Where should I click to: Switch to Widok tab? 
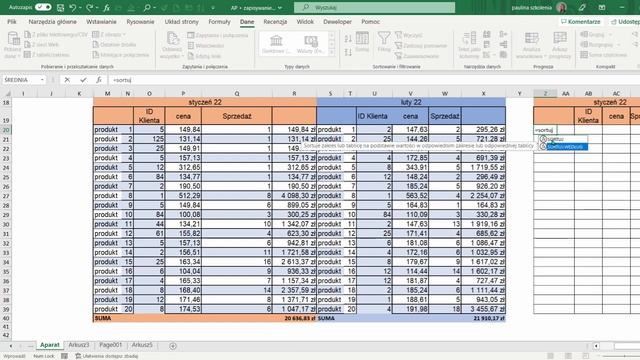[305, 22]
